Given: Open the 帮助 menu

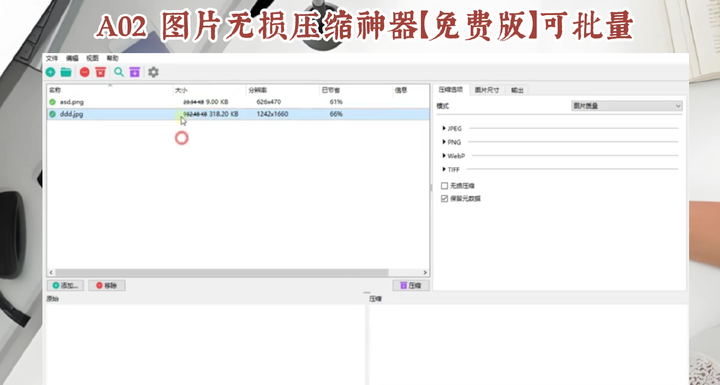Looking at the screenshot, I should 112,58.
